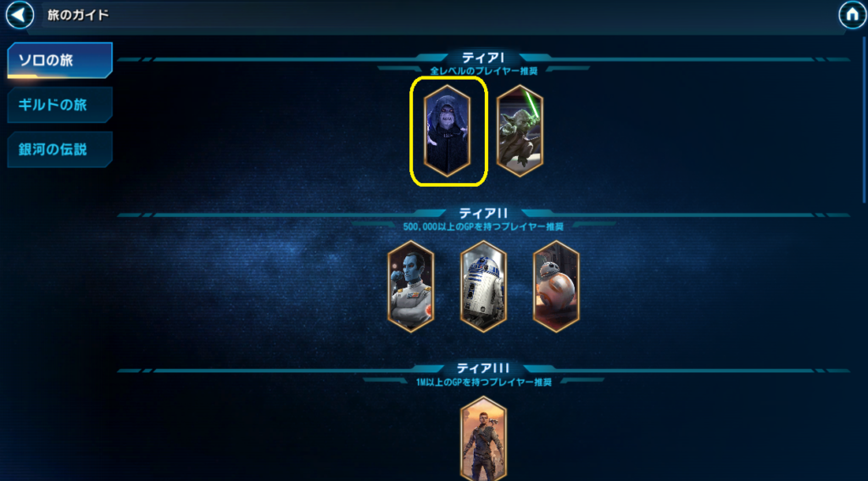The width and height of the screenshot is (868, 481).
Task: Click the ティアIII section header
Action: pyautogui.click(x=483, y=368)
